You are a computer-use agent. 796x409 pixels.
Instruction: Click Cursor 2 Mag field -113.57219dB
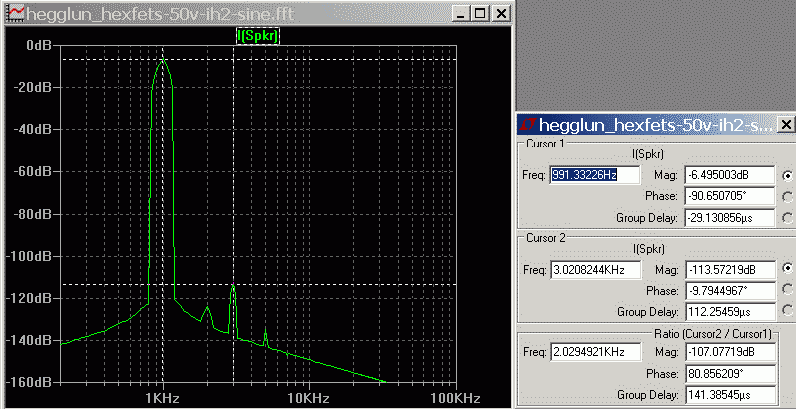coord(731,269)
